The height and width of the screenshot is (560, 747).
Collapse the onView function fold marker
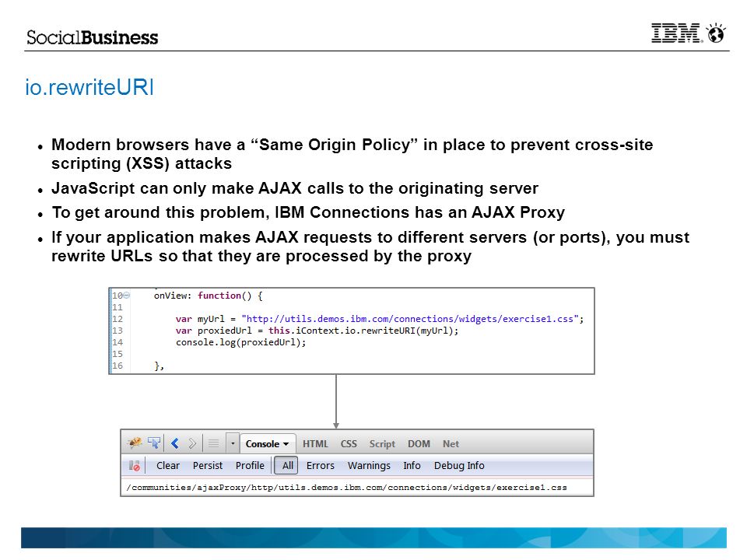tap(127, 296)
